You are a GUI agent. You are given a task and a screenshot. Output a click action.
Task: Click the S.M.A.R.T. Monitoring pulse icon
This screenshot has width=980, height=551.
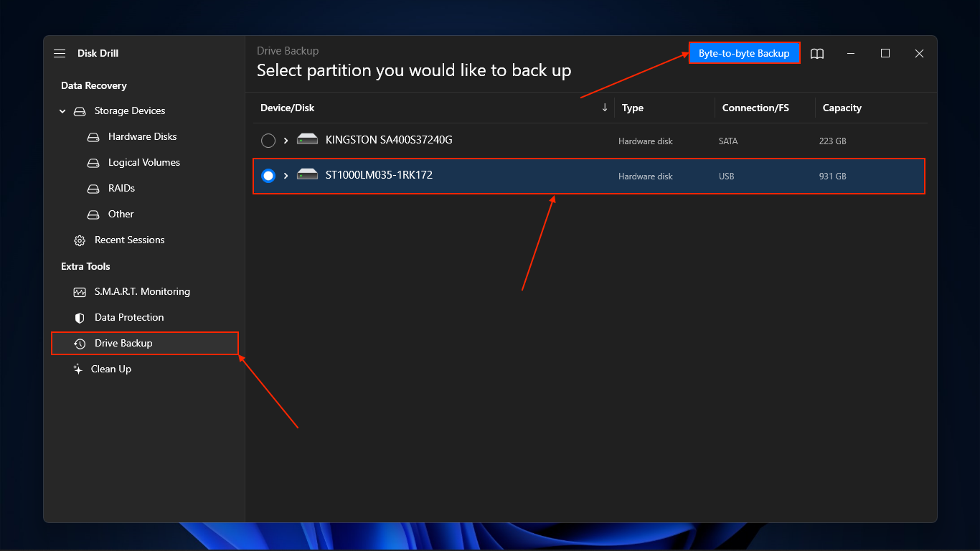(80, 292)
